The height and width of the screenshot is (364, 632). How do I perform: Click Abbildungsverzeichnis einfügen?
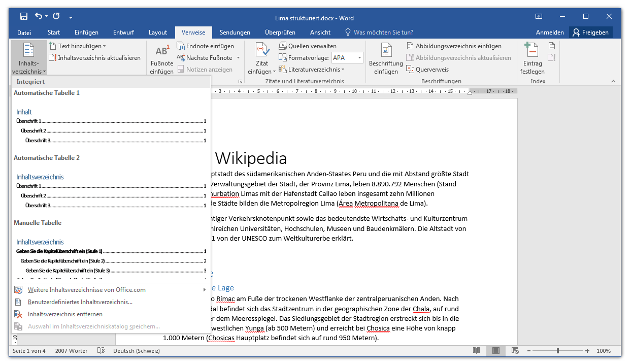coord(454,46)
